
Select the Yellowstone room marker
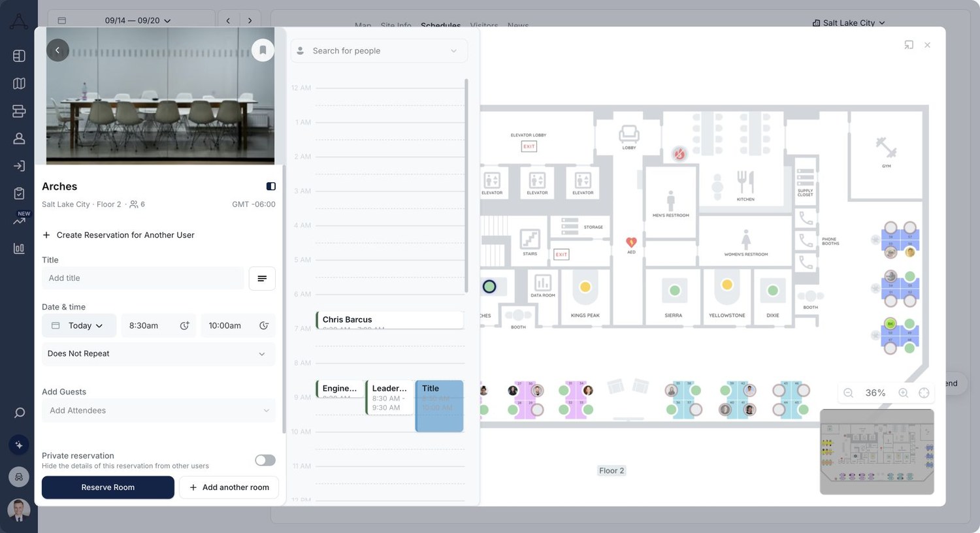coord(727,285)
